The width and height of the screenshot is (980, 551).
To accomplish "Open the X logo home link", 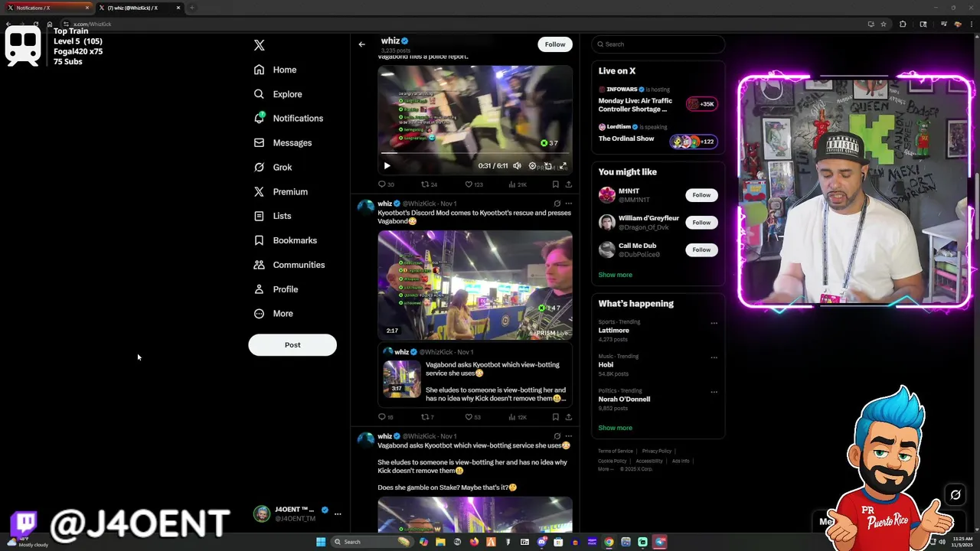I will point(259,45).
